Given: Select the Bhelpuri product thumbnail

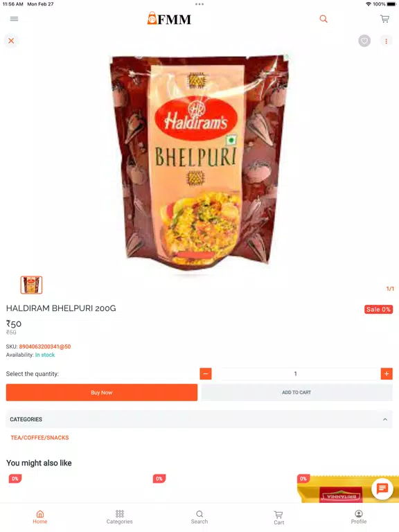Looking at the screenshot, I should [31, 285].
